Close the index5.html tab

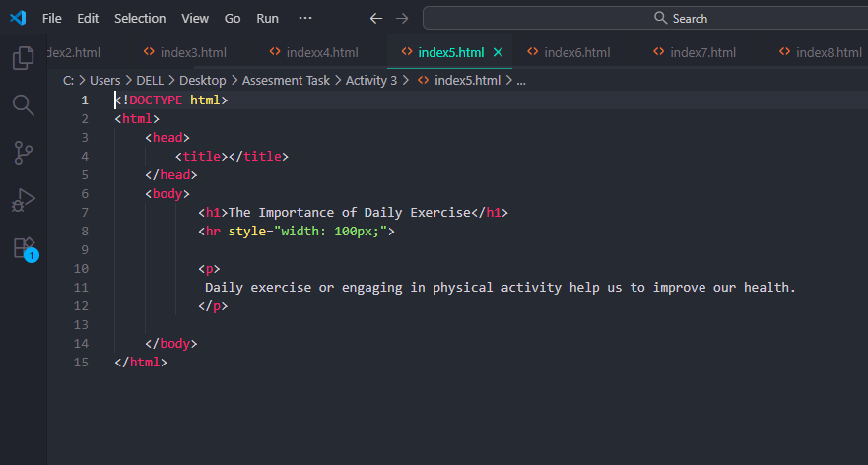(x=498, y=52)
